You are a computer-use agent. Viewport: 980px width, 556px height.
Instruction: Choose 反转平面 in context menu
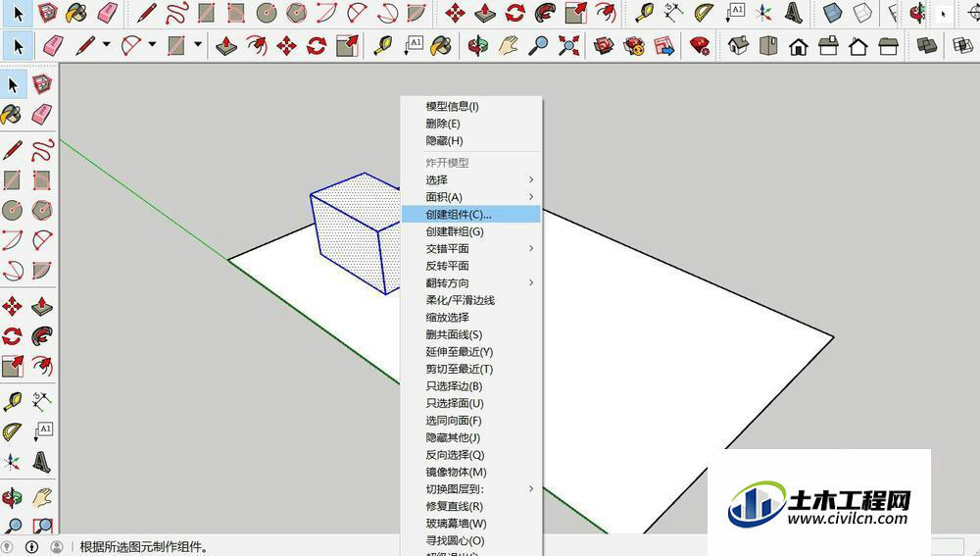470,266
